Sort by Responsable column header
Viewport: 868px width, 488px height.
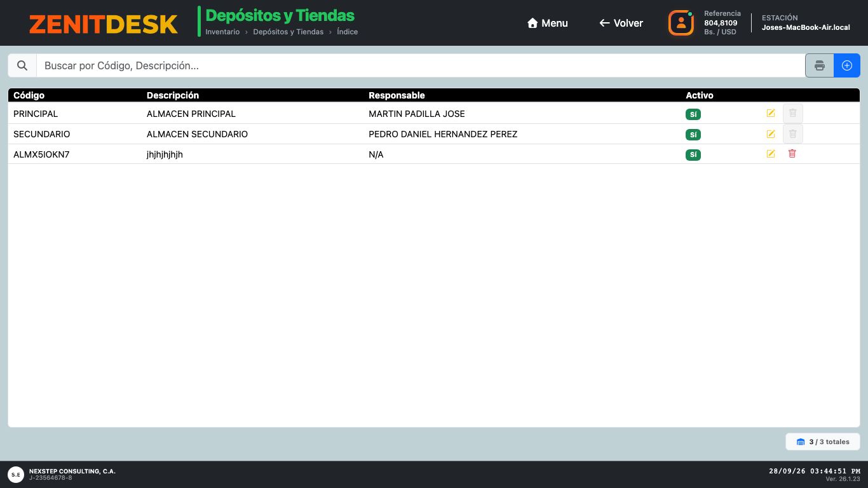[397, 95]
